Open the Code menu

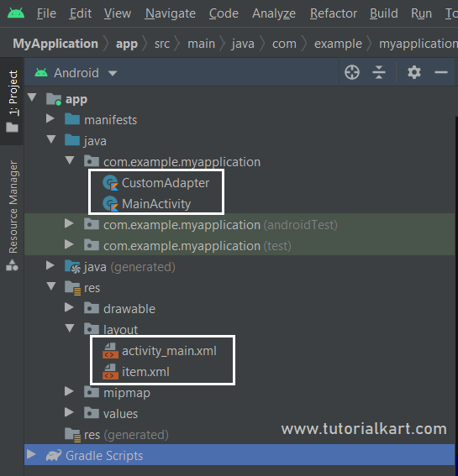tap(224, 13)
